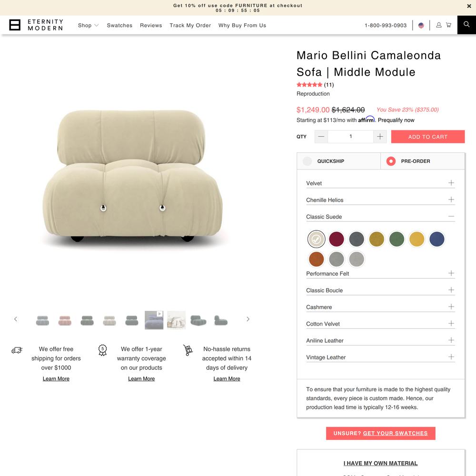Collapse the Classic Suede section

(x=380, y=217)
